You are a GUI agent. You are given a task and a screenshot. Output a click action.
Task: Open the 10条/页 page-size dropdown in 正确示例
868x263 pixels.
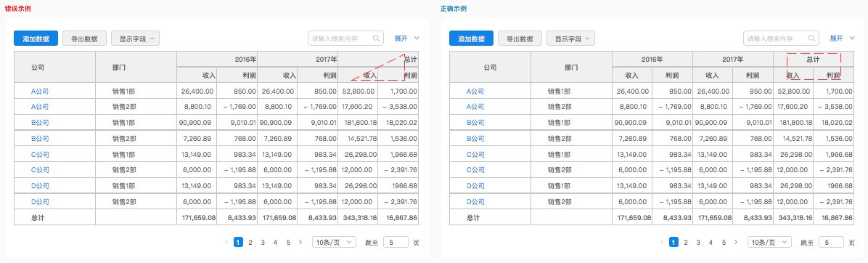769,242
